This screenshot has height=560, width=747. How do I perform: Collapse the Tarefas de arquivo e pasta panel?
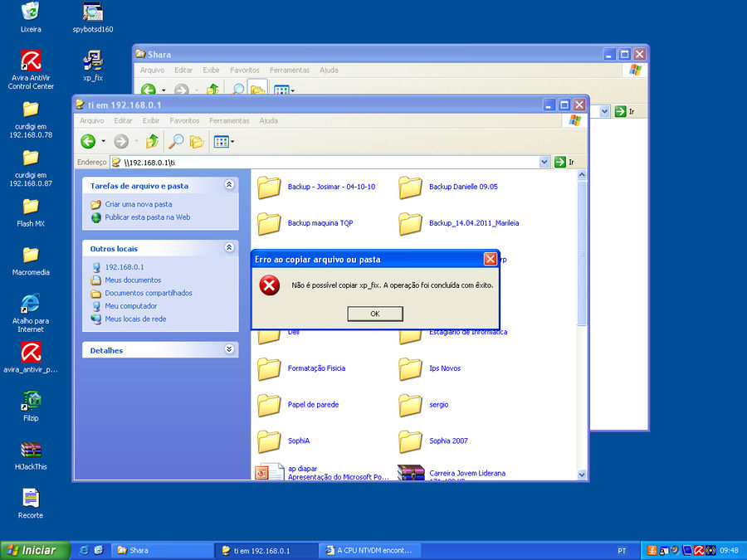(x=229, y=184)
